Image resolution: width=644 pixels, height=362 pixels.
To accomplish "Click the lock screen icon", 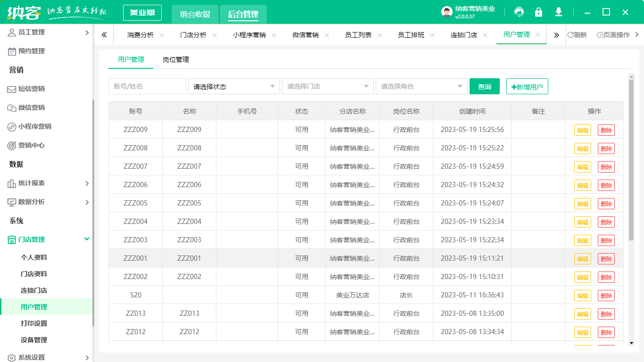I will [538, 12].
